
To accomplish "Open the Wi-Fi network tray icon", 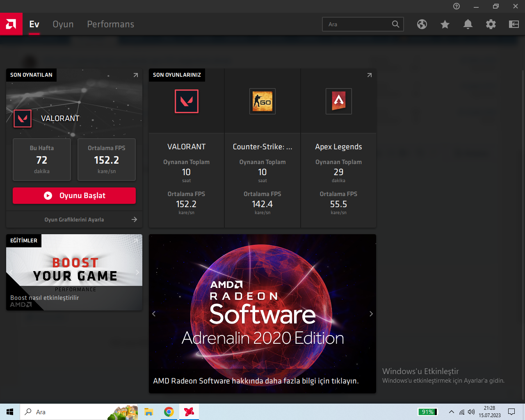I will pyautogui.click(x=462, y=412).
